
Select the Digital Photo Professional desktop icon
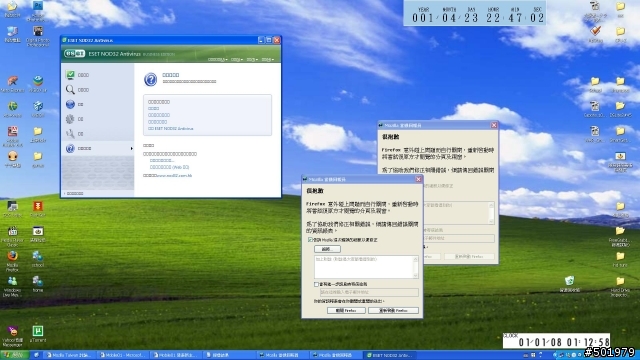tap(38, 36)
